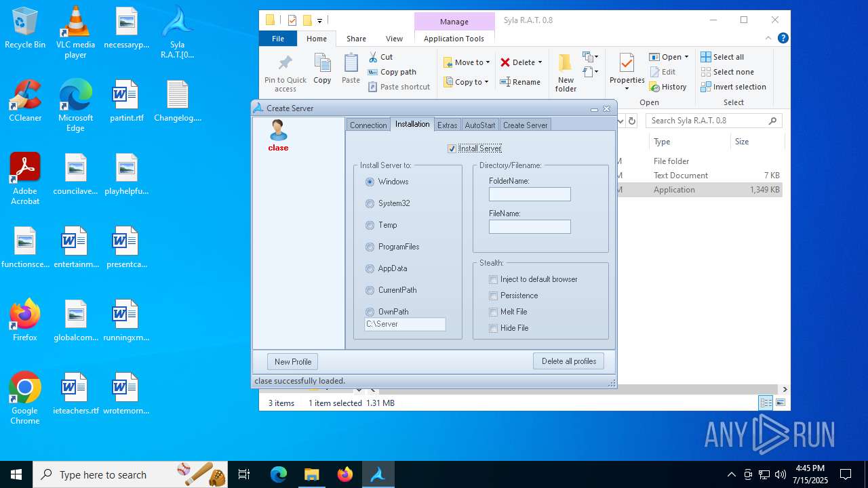The height and width of the screenshot is (488, 868).
Task: Click Syla R.A.T. taskbar icon
Action: point(378,474)
